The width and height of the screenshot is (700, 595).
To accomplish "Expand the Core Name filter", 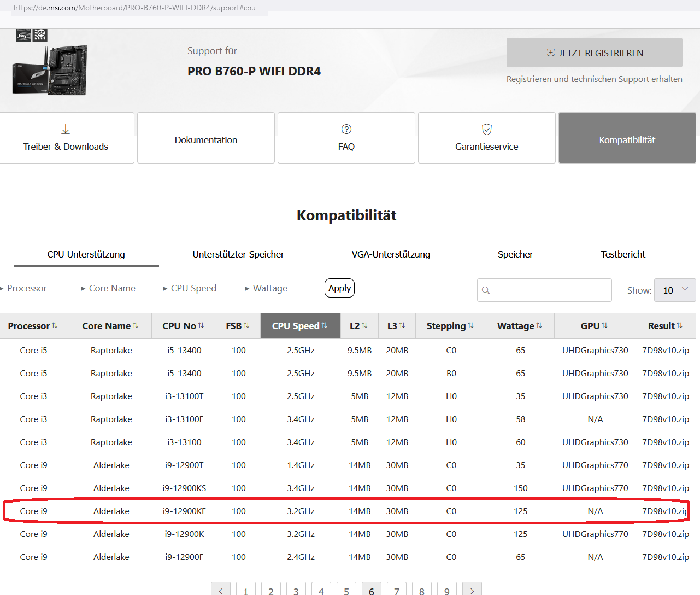I will (108, 288).
